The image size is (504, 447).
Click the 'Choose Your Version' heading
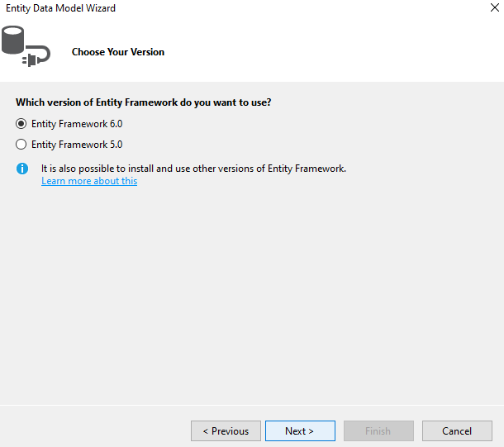click(118, 52)
